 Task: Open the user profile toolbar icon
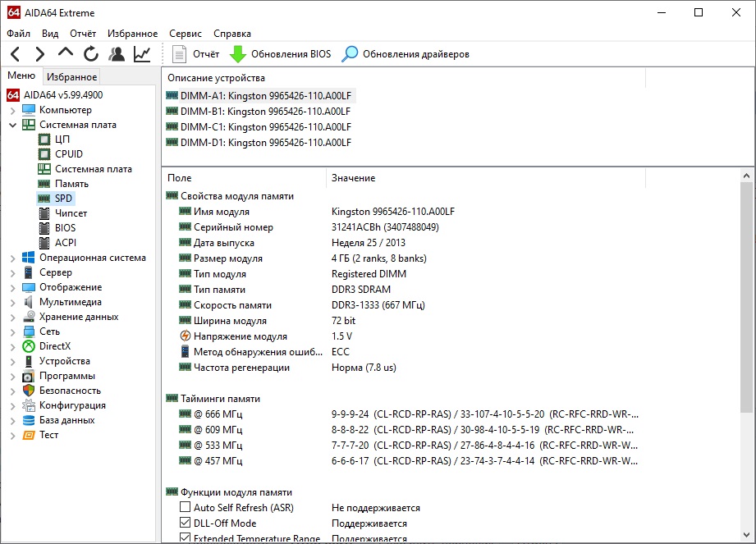pos(117,54)
